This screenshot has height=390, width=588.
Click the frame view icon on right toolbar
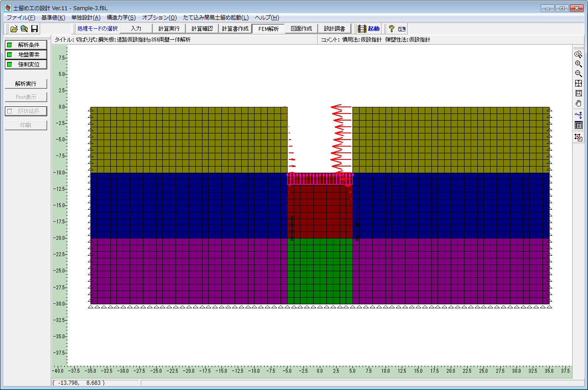[x=578, y=93]
